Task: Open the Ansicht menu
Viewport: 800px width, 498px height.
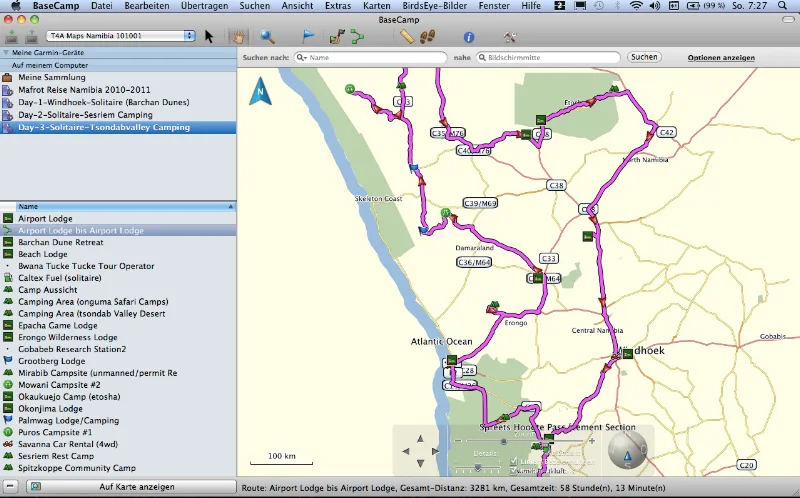Action: [x=297, y=6]
